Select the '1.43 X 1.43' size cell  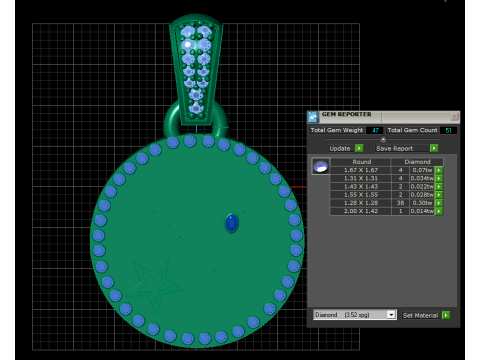pos(361,187)
